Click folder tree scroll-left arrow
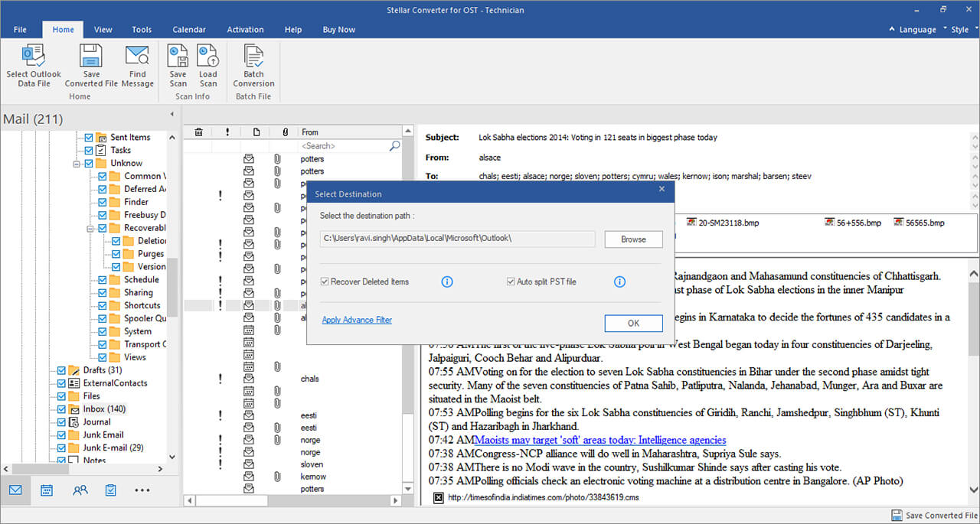 click(6, 468)
